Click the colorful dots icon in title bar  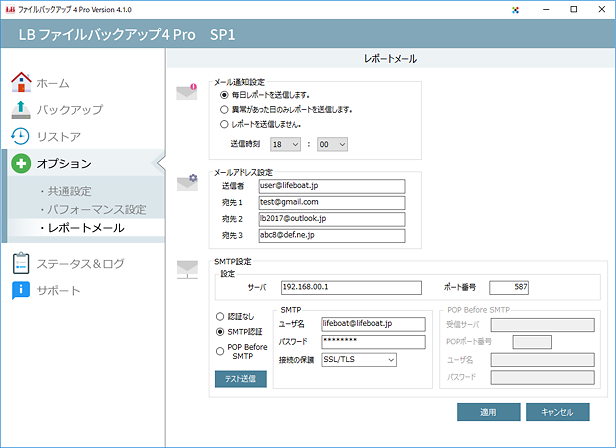515,10
